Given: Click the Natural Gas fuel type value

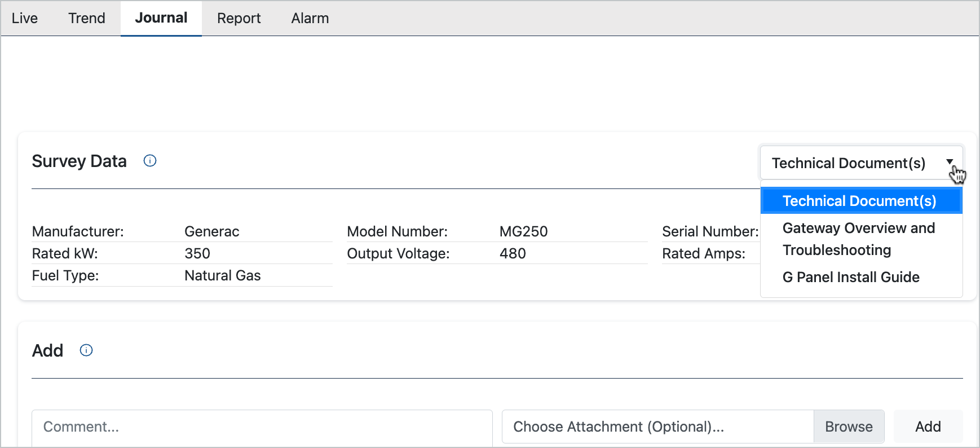Looking at the screenshot, I should (x=223, y=275).
